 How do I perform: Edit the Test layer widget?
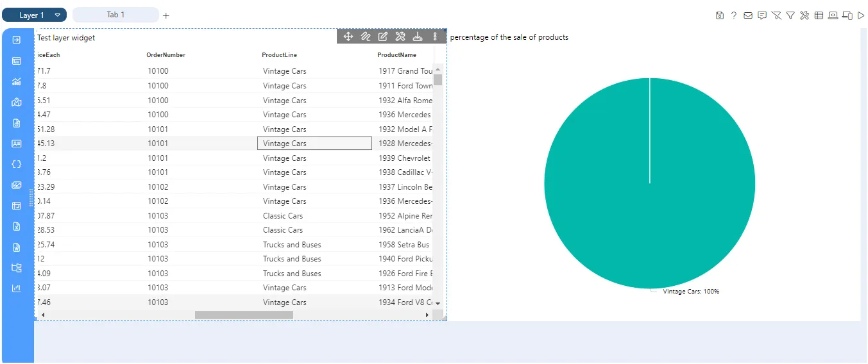383,37
